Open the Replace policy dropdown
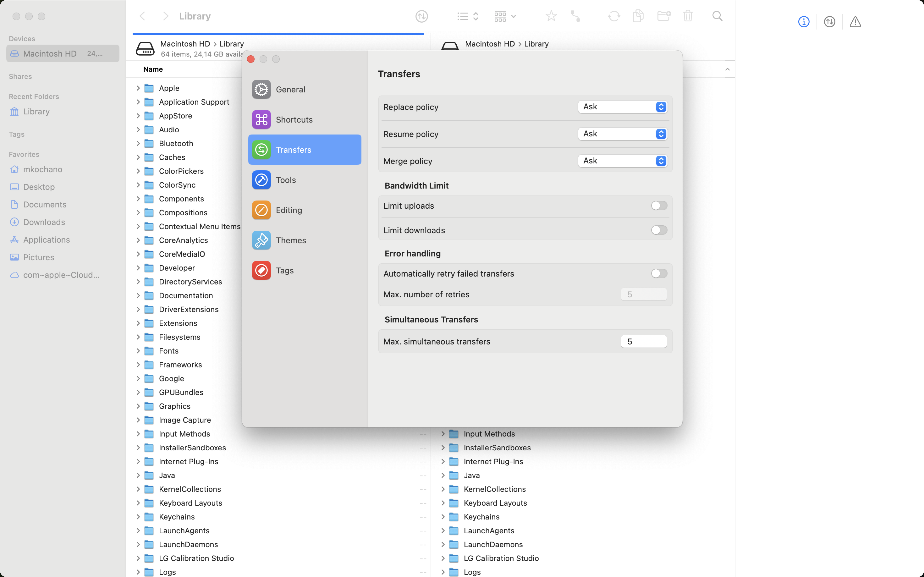924x577 pixels. pyautogui.click(x=623, y=107)
